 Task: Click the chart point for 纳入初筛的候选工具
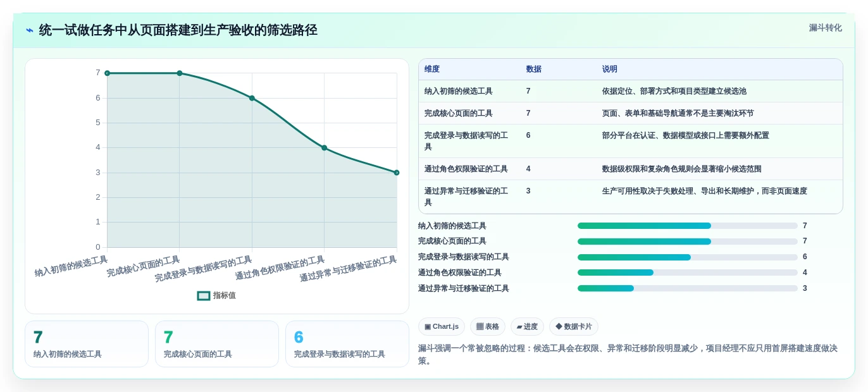pyautogui.click(x=107, y=73)
